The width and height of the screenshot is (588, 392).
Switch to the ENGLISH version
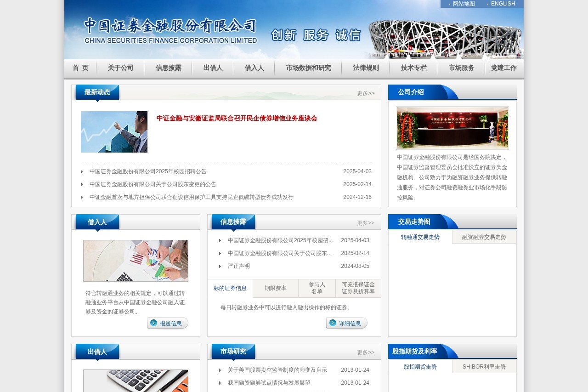(503, 4)
